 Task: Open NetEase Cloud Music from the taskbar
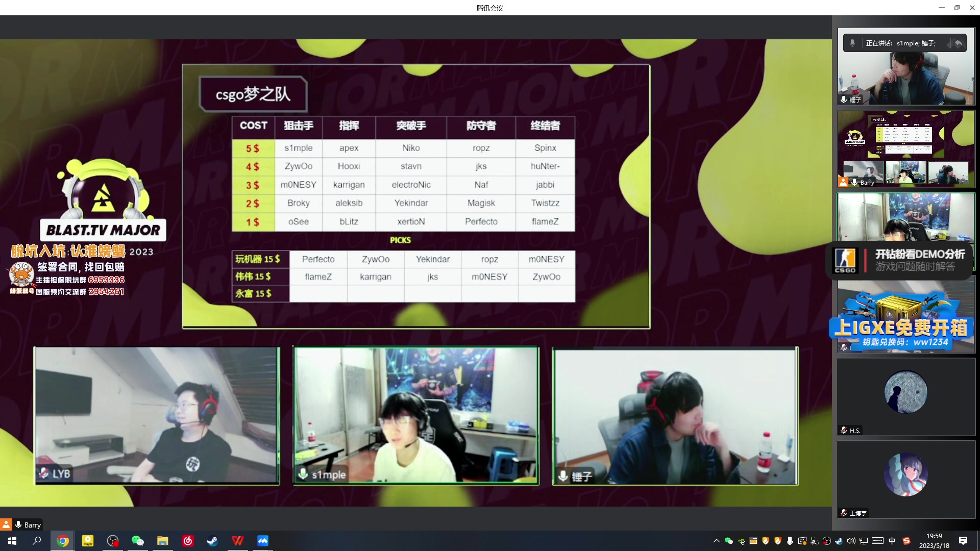tap(187, 540)
